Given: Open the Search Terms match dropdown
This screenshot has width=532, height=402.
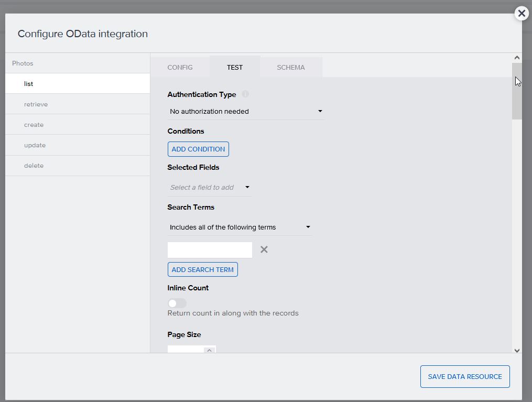Looking at the screenshot, I should [x=240, y=227].
